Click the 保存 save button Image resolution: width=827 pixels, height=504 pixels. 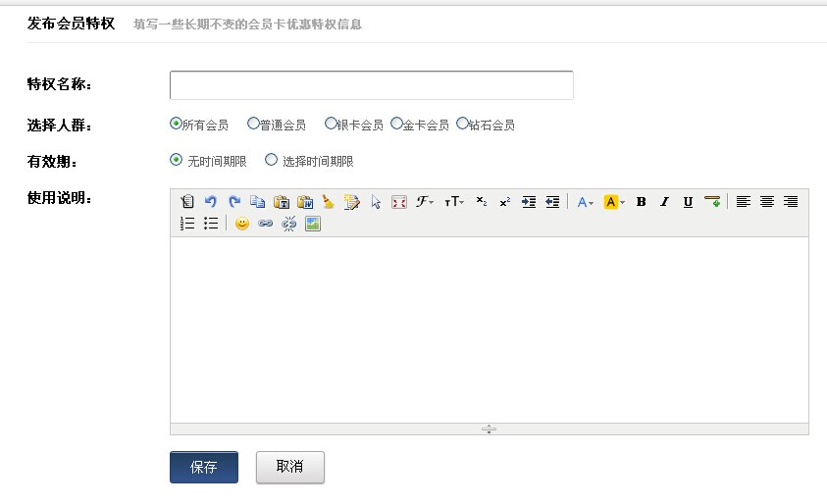click(204, 468)
